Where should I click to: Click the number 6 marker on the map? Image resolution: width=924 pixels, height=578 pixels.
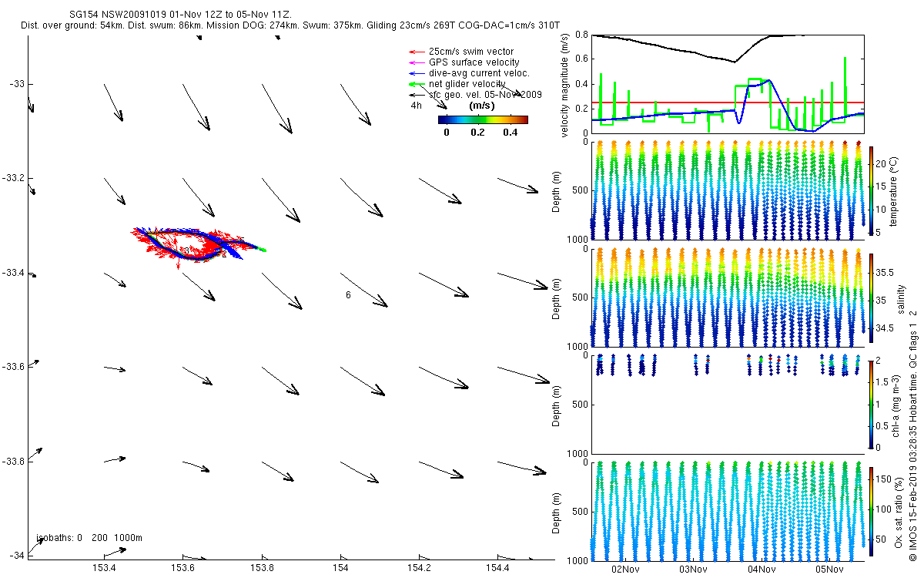348,295
